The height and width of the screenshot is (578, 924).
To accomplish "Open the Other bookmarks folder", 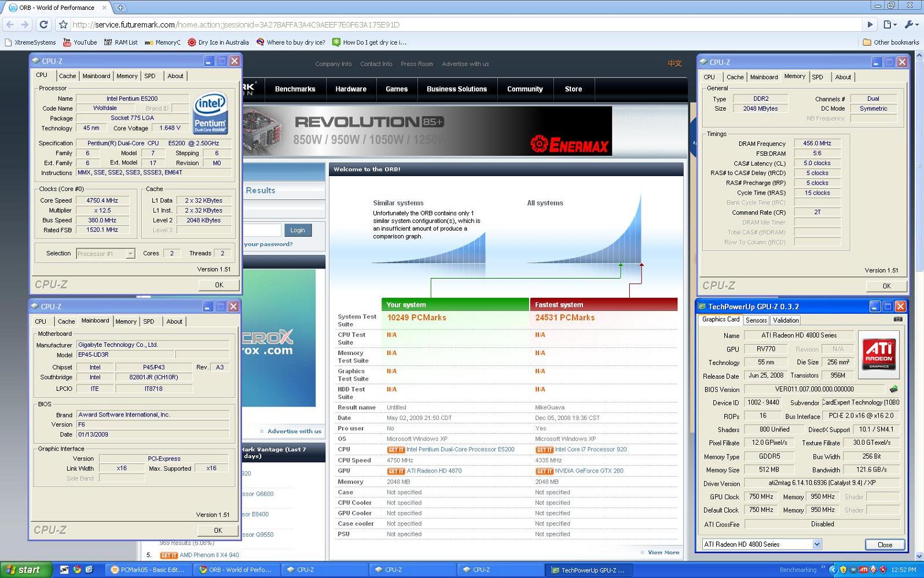I will pyautogui.click(x=890, y=42).
